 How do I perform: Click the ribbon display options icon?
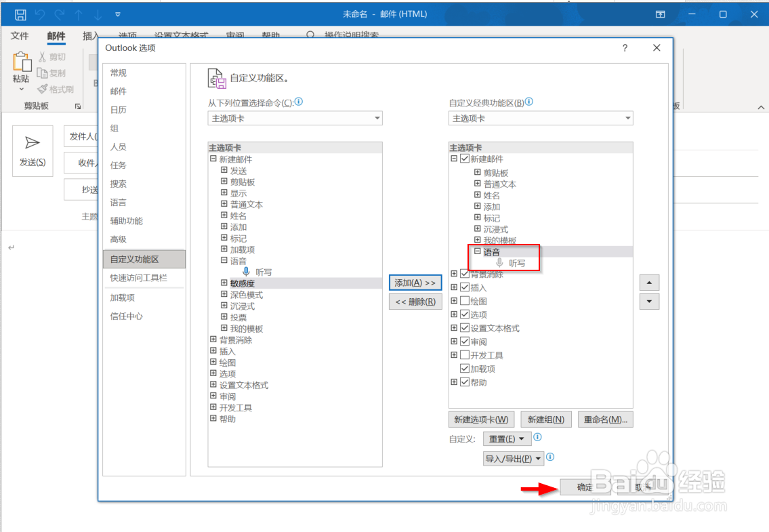click(x=660, y=14)
